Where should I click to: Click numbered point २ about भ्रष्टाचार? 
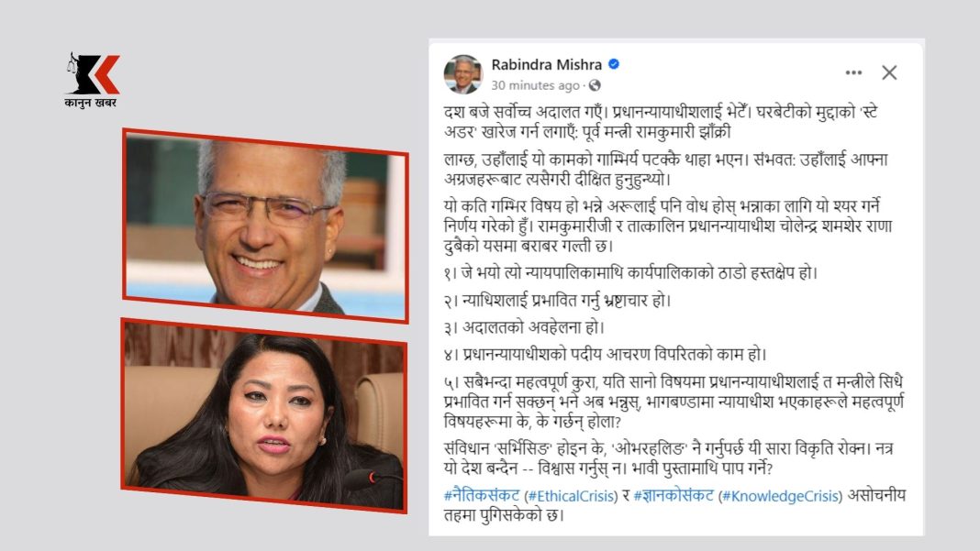click(557, 301)
